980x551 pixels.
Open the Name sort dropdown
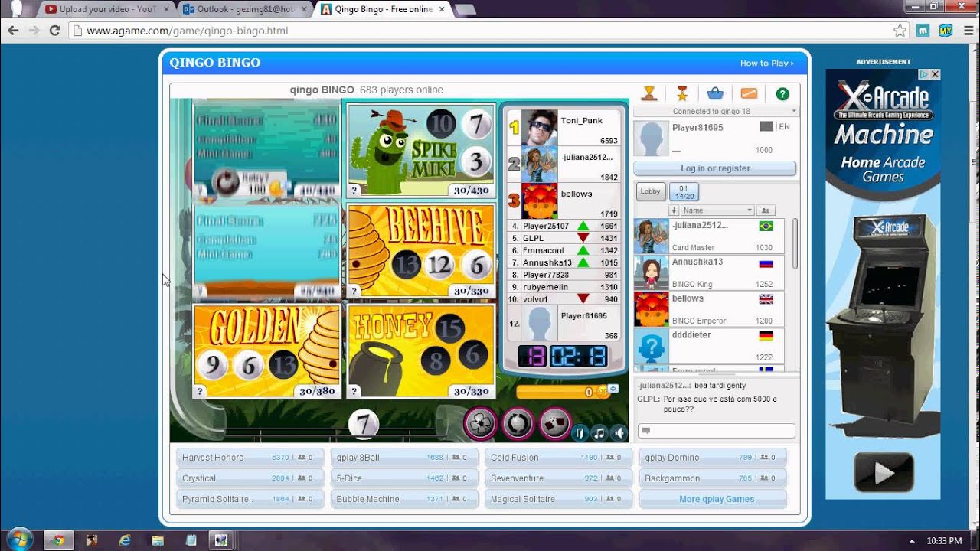718,210
